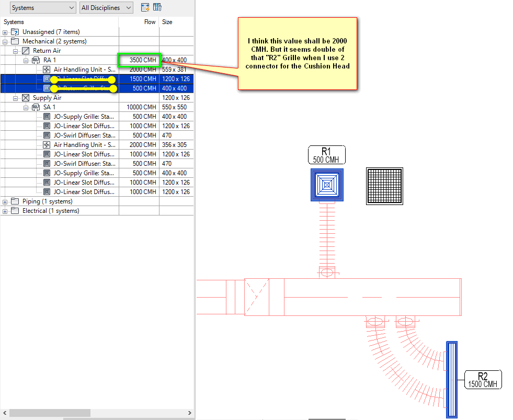Click the 10000 CMH flow cell
Viewport: 513px width, 420px height.
tap(139, 107)
